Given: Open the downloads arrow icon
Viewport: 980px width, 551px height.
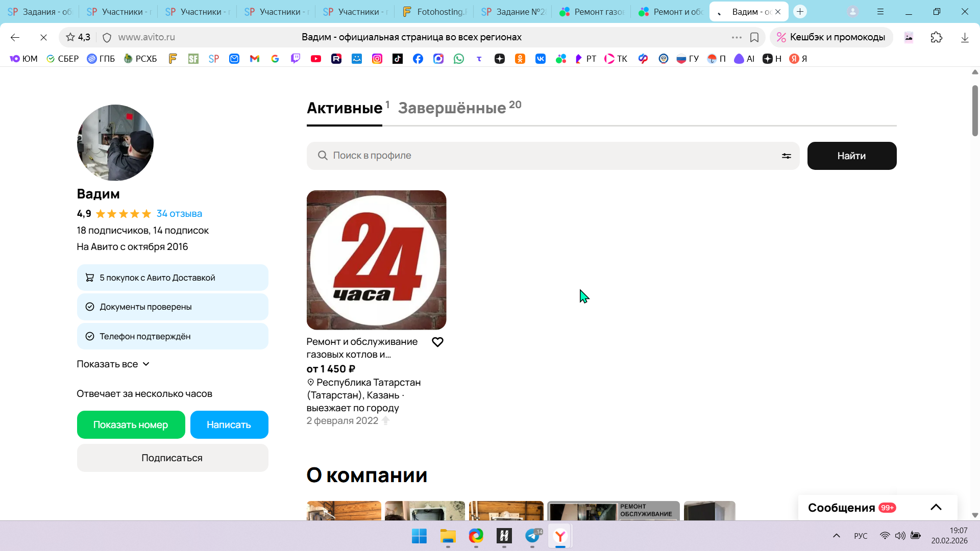Looking at the screenshot, I should pyautogui.click(x=964, y=37).
